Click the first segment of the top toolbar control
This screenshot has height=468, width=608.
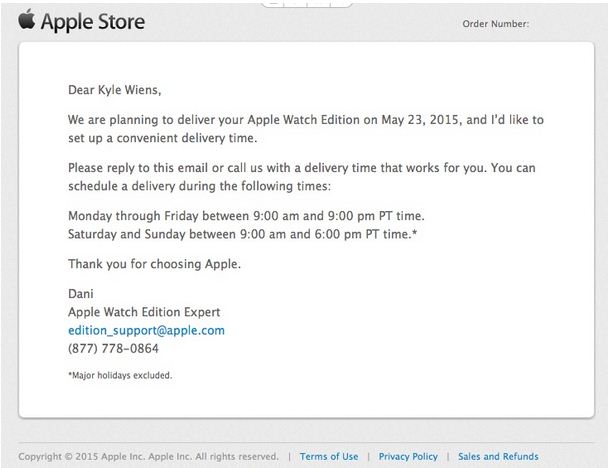[273, 3]
